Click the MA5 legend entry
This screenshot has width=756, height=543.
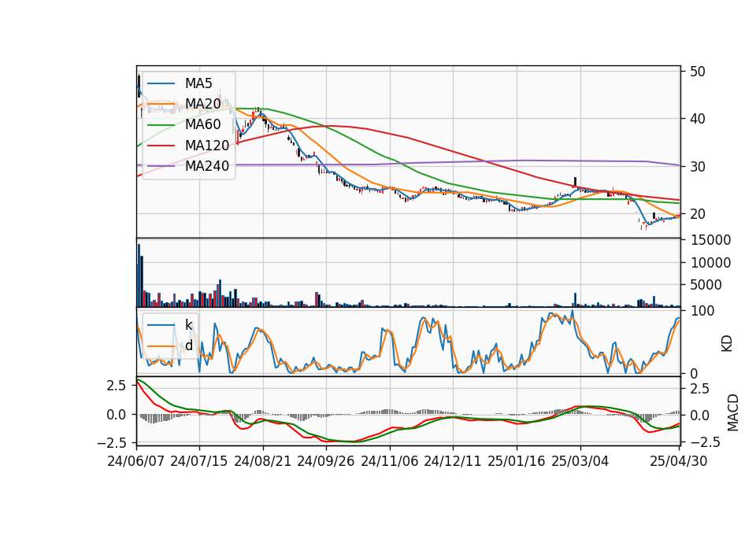(x=180, y=83)
